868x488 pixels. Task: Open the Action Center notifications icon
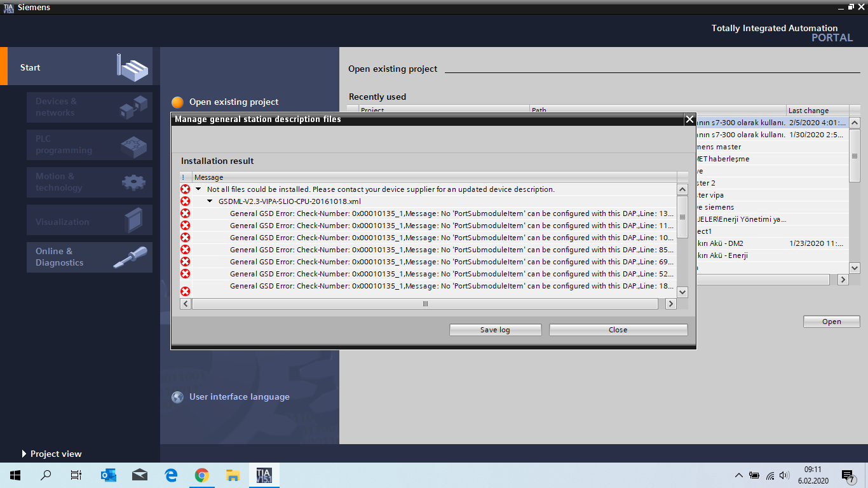click(847, 475)
